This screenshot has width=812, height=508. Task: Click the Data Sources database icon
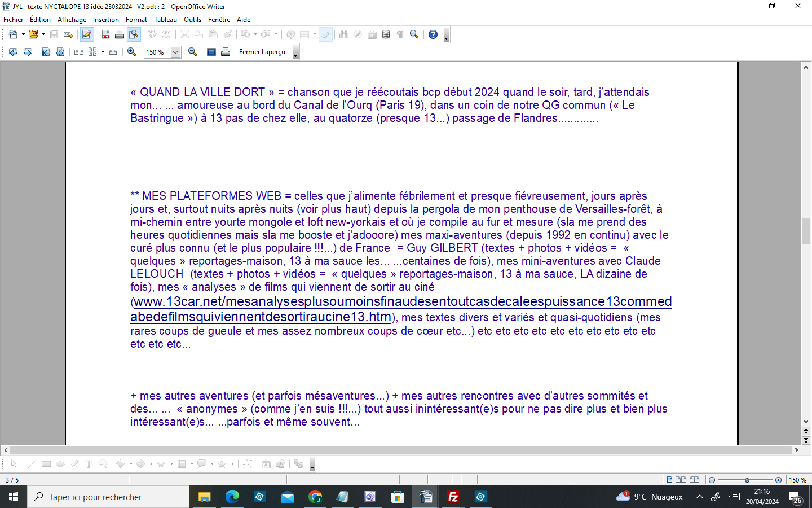pos(386,34)
